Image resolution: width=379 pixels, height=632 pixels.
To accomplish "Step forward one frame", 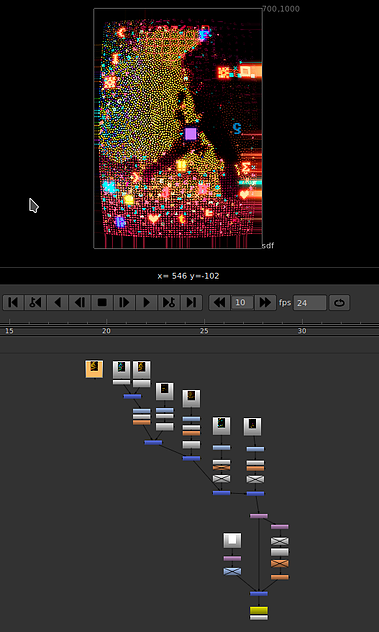I will click(x=125, y=302).
